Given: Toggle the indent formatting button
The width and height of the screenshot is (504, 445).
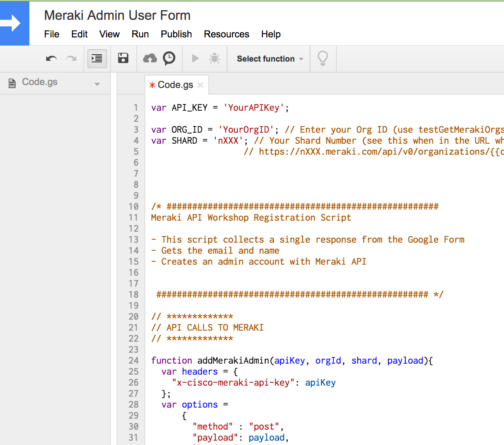Looking at the screenshot, I should pos(97,59).
